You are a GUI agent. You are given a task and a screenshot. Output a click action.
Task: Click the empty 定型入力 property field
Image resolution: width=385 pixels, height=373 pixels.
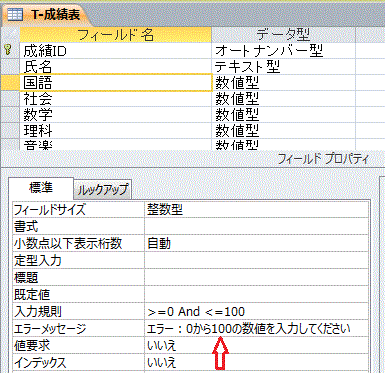(x=257, y=260)
